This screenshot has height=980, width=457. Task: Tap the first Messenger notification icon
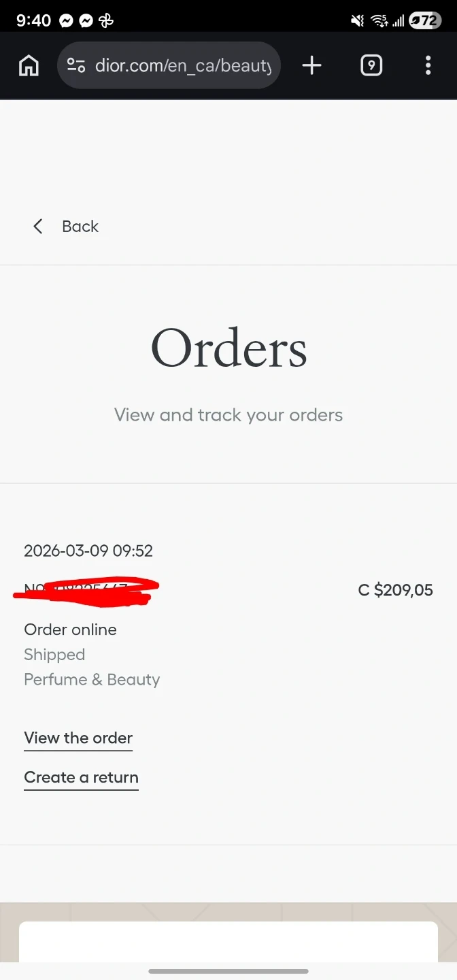(x=66, y=21)
